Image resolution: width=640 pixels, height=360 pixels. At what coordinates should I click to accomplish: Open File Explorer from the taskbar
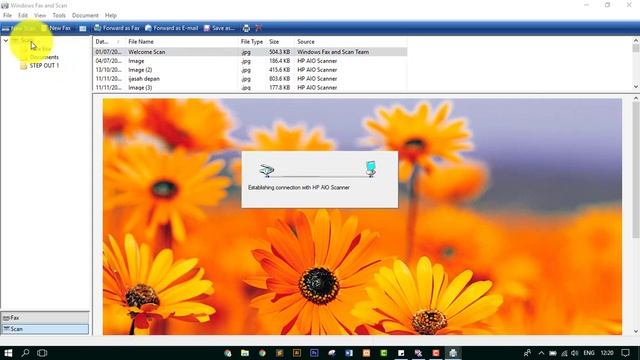(x=245, y=353)
